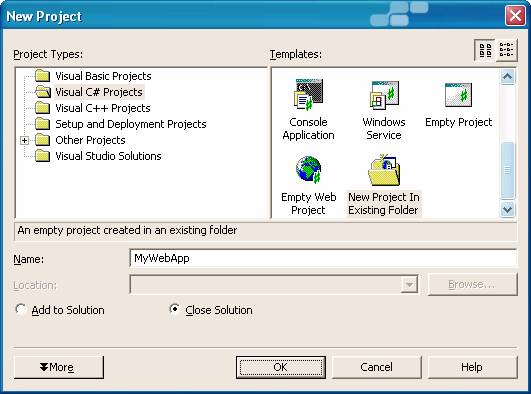Select New Project In Existing Folder icon
The height and width of the screenshot is (394, 531).
(x=384, y=169)
